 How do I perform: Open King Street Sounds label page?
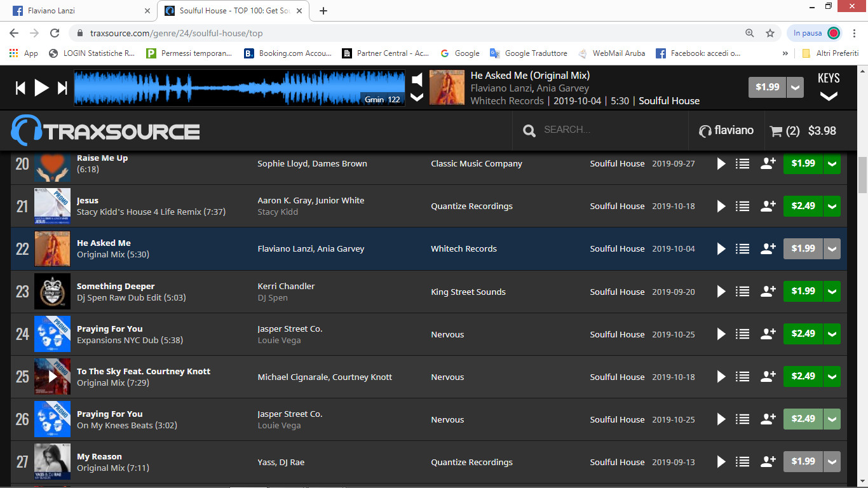click(468, 292)
